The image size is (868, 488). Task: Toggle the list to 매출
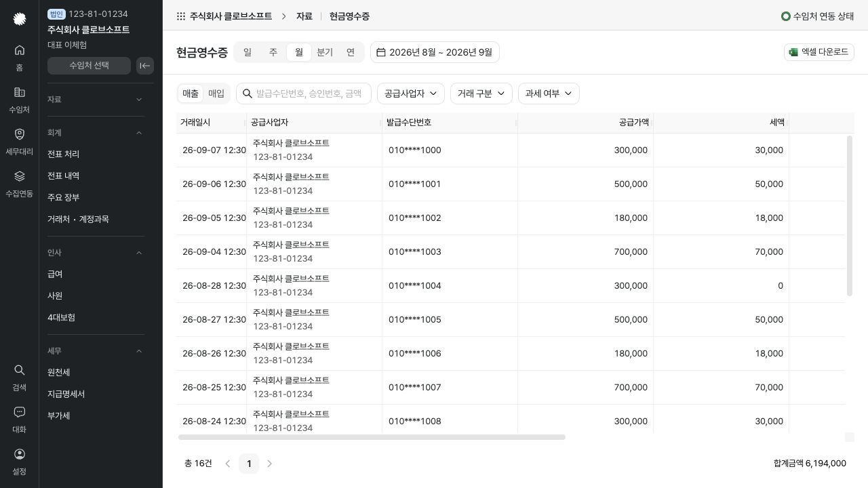[x=191, y=94]
